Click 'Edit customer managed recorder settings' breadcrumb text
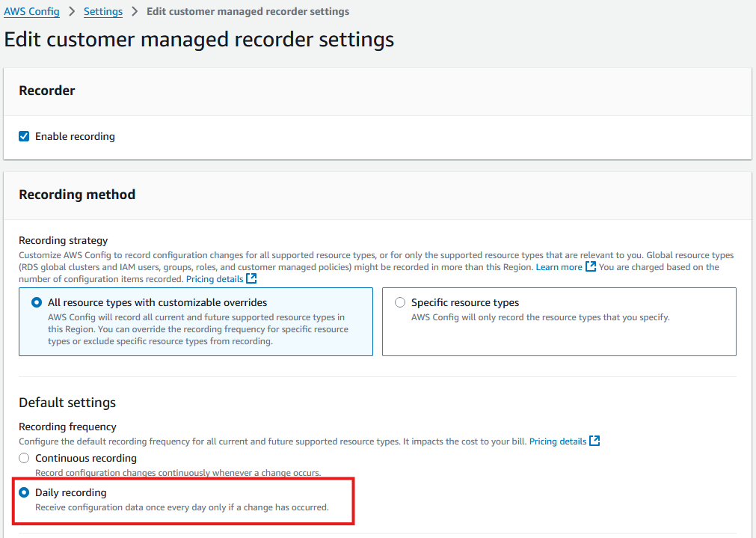Viewport: 756px width, 538px height. tap(248, 11)
